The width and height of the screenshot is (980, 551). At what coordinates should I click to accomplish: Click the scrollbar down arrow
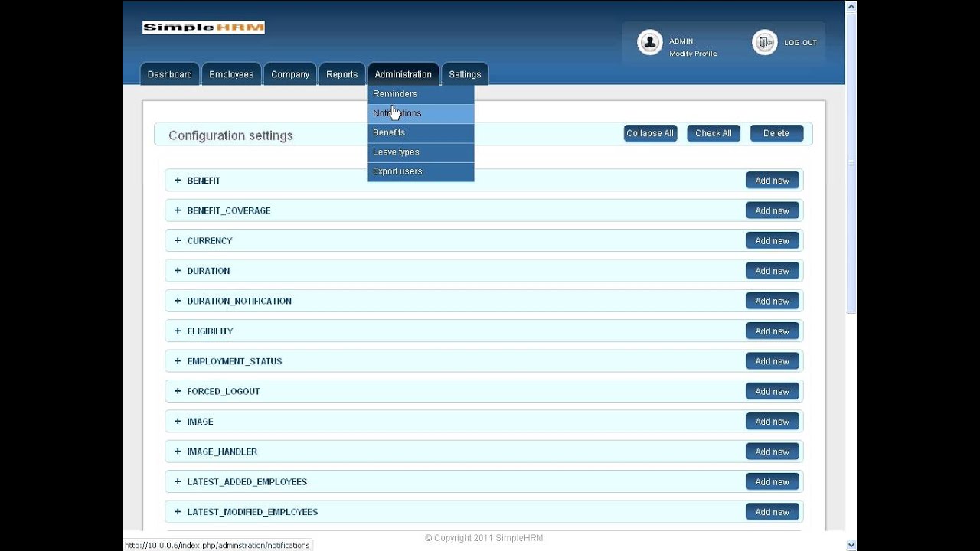851,545
